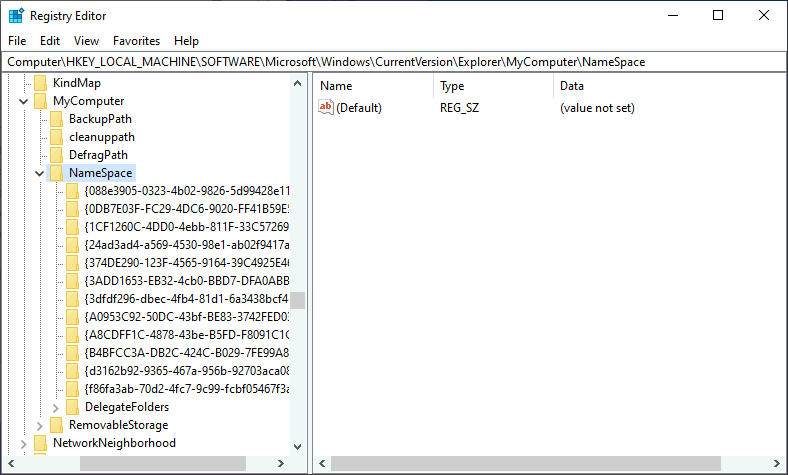788x475 pixels.
Task: Click folder icon of {24ad3ad4-a569 key
Action: (x=73, y=245)
